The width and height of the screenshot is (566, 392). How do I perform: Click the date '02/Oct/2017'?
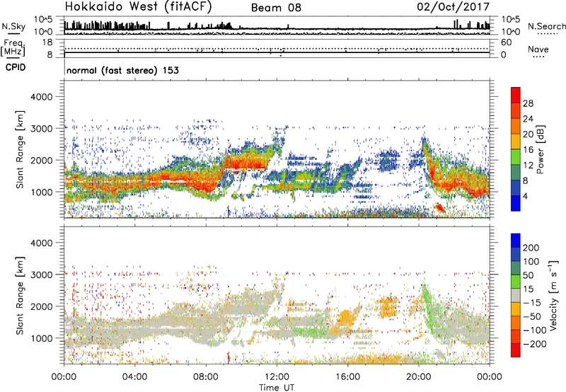click(x=454, y=6)
